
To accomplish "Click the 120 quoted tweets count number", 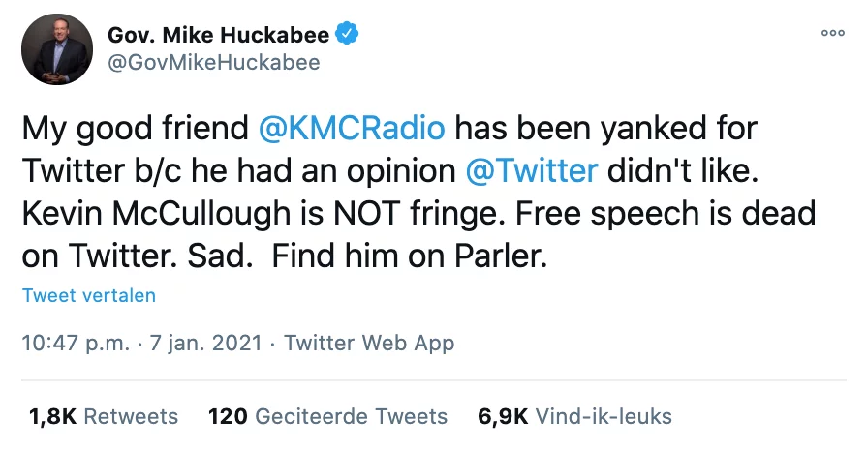I will (227, 417).
